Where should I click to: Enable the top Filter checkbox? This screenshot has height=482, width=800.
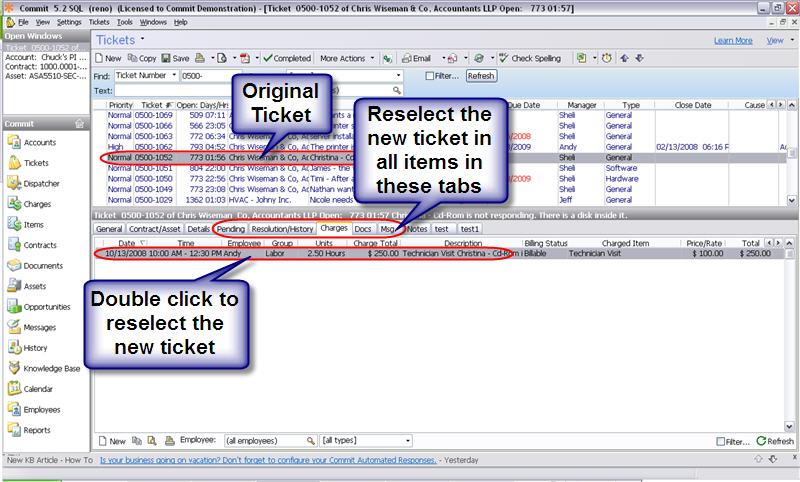[429, 76]
